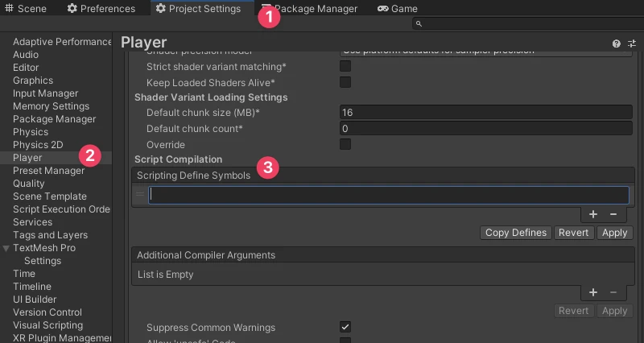Click the Default chunk size field

click(x=486, y=112)
